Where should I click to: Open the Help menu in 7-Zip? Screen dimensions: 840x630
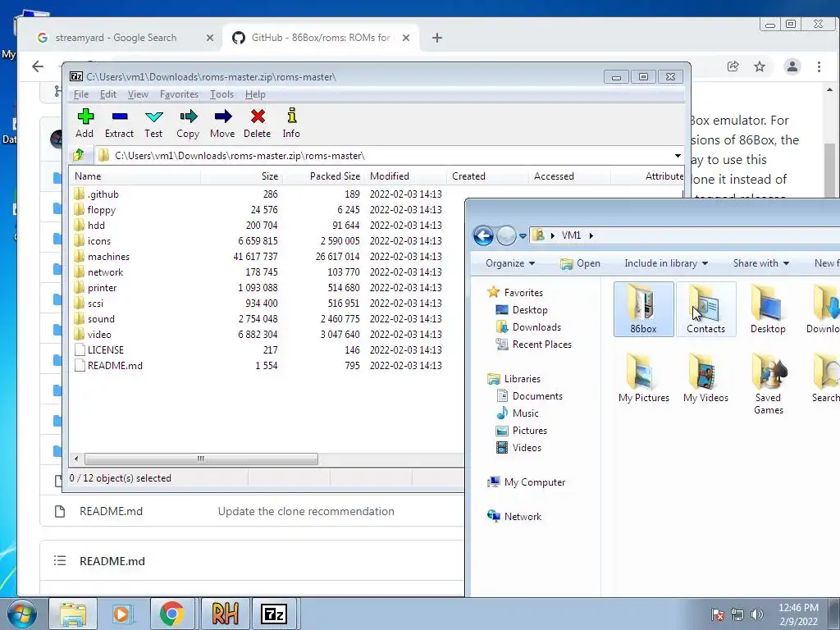point(255,94)
